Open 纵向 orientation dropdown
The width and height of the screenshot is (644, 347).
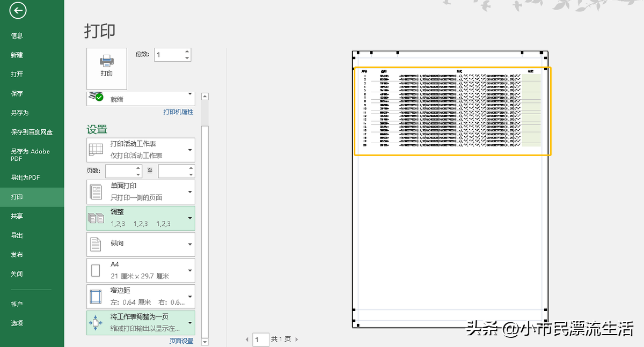(141, 244)
